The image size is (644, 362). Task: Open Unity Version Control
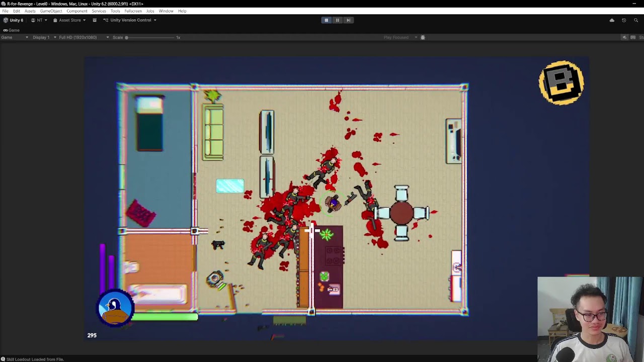[130, 20]
